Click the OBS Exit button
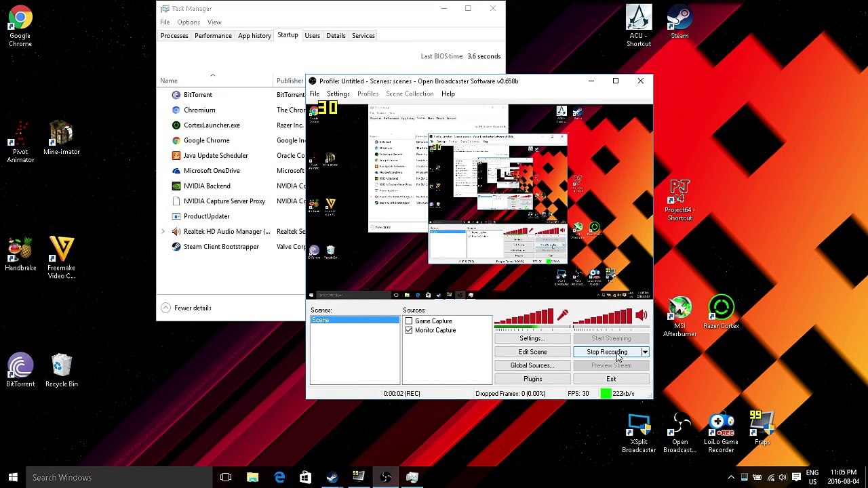This screenshot has height=488, width=868. pyautogui.click(x=611, y=379)
